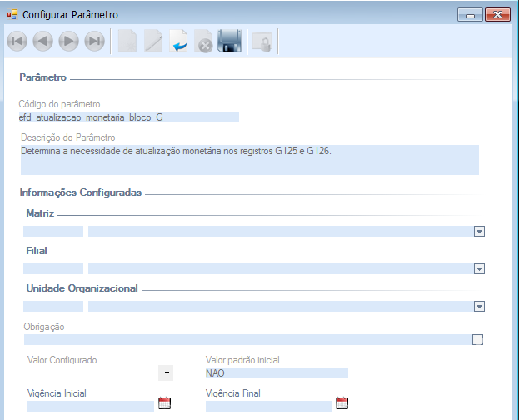This screenshot has width=519, height=420.
Task: Click the Vigência Final date field
Action: (268, 406)
